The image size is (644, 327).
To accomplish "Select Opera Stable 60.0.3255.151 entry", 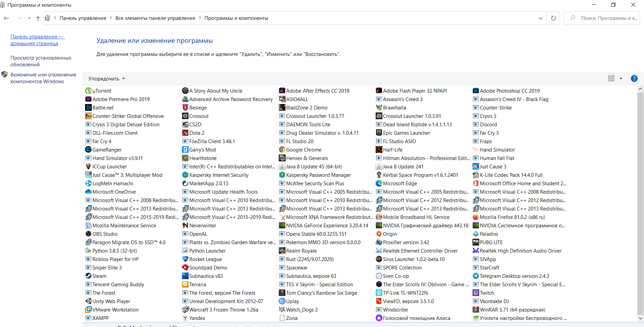I will coord(313,234).
